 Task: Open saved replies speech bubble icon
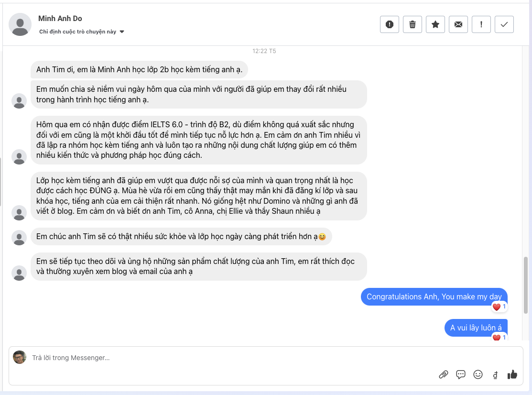pos(461,374)
